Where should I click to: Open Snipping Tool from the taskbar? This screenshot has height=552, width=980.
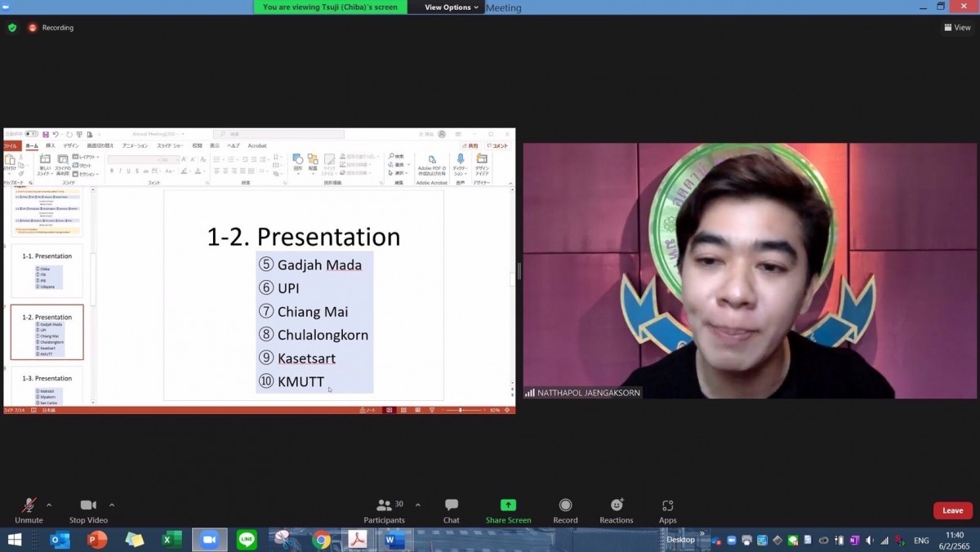(283, 540)
